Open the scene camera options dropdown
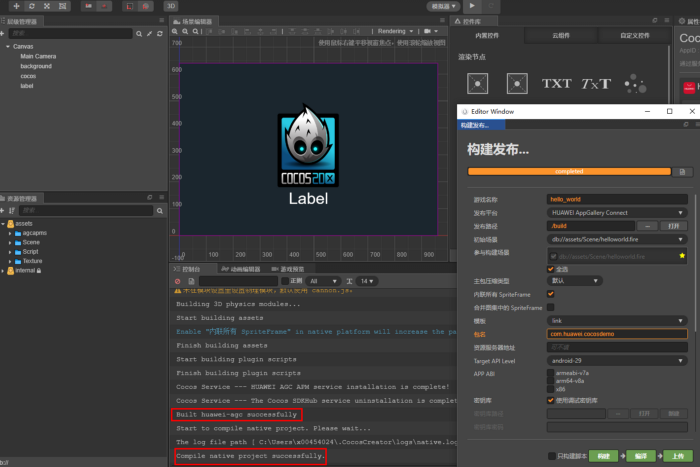 click(x=431, y=31)
